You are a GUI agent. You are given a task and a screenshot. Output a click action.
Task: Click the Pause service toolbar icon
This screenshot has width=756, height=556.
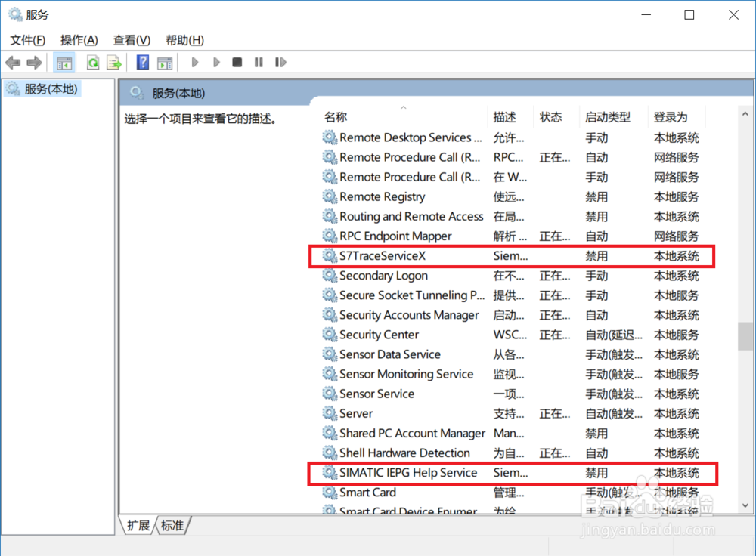259,62
